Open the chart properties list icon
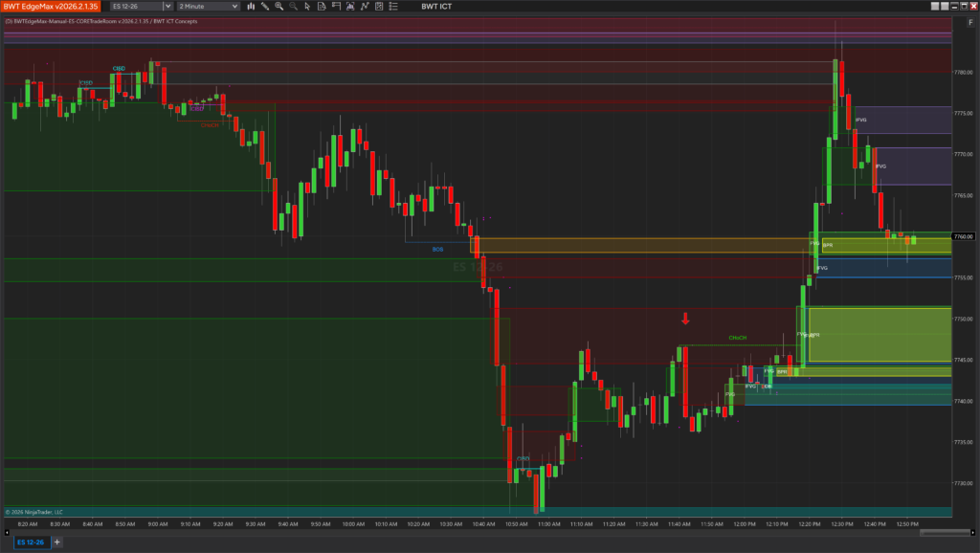980x553 pixels. point(393,7)
